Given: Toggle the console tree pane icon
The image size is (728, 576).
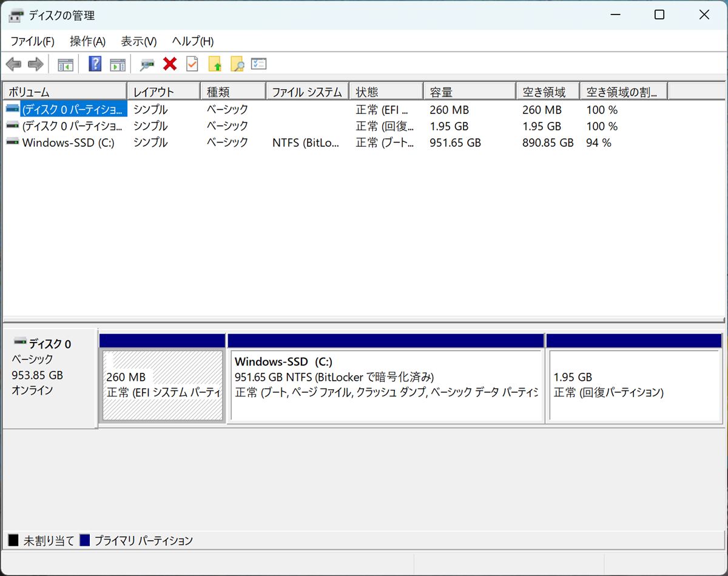Looking at the screenshot, I should (x=66, y=64).
